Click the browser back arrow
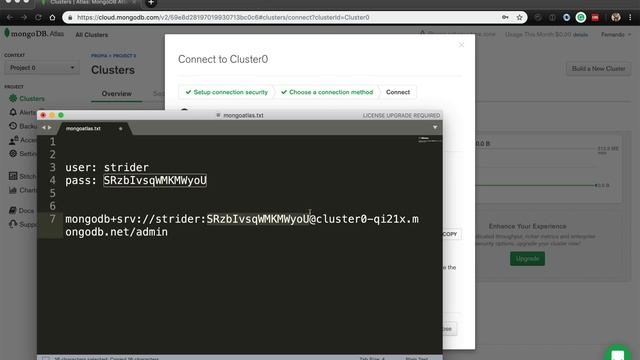 pos(10,18)
